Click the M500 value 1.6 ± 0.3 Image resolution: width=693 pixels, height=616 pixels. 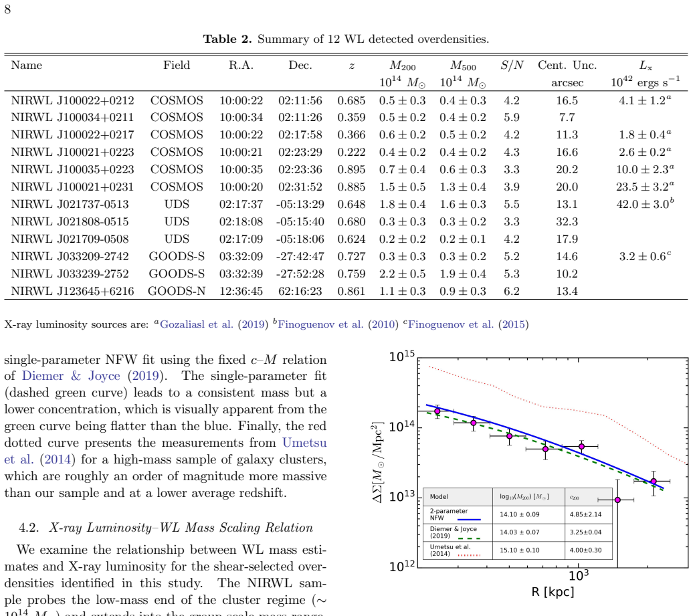coord(463,204)
